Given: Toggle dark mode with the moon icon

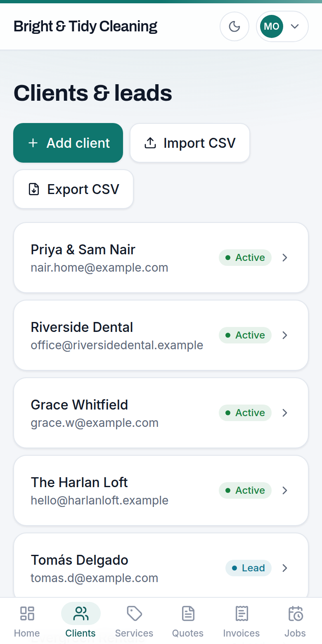Looking at the screenshot, I should click(234, 26).
